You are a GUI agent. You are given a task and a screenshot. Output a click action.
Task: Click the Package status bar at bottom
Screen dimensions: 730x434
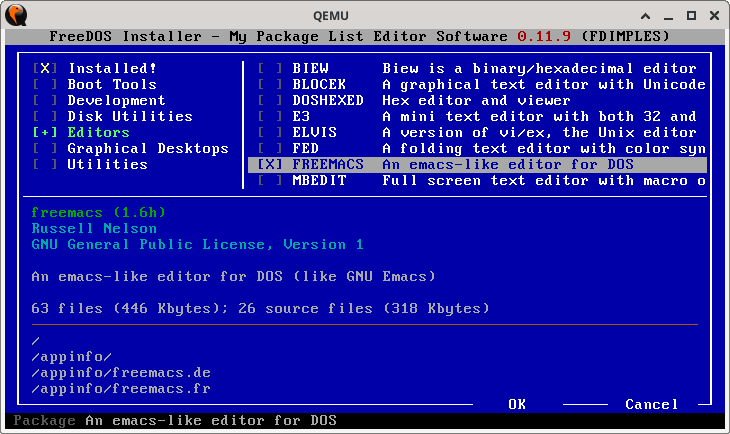pos(365,420)
